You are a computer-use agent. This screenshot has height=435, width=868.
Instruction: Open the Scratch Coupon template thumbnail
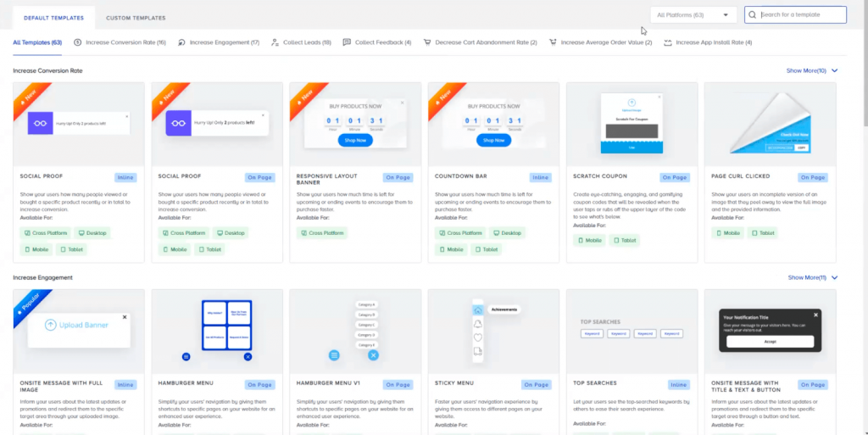632,123
